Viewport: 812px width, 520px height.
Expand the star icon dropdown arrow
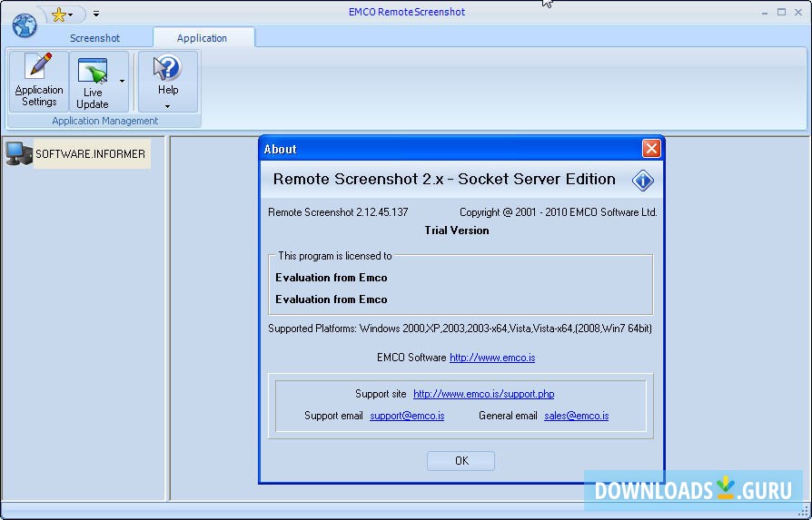[x=71, y=15]
